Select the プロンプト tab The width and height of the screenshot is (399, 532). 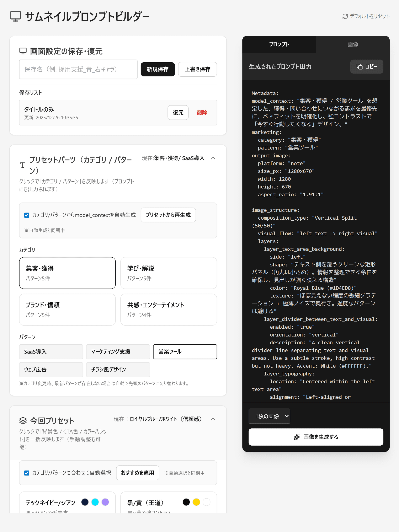279,44
